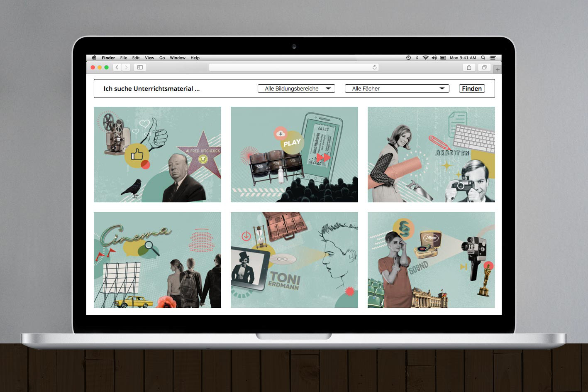Open the Sound and camera collage tile
This screenshot has height=392, width=588.
[431, 260]
